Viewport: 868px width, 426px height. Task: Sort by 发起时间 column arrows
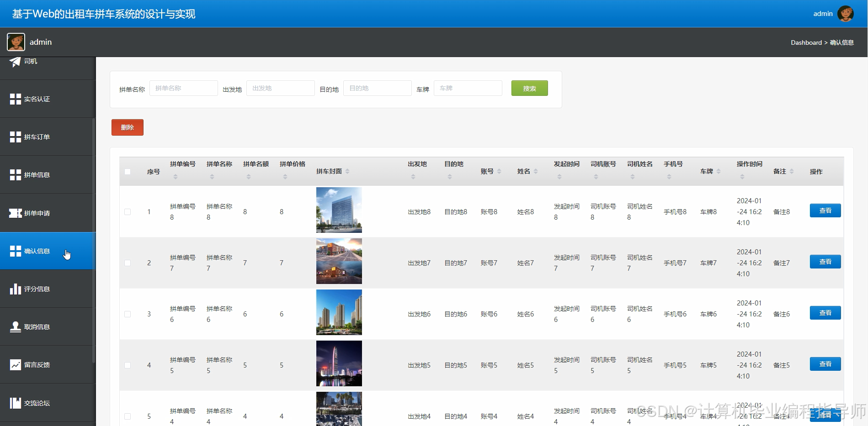click(559, 177)
